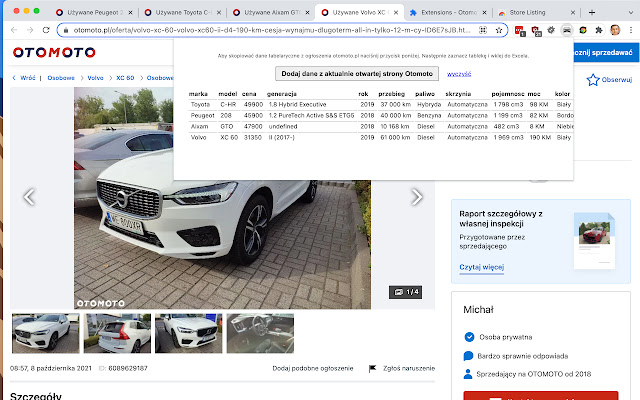Expand the tab search dropdown arrow
Screen dimensions: 640x400
coord(631,12)
